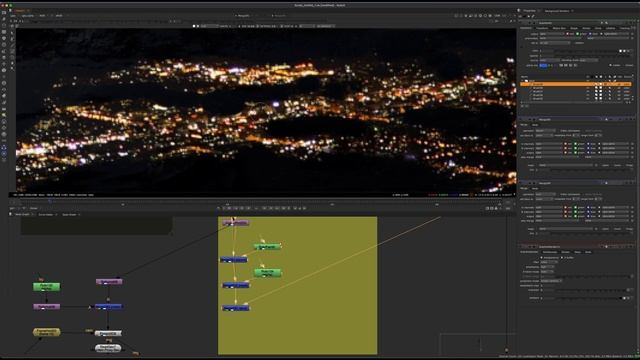Select the white rectangular node below blue Merge

[x=108, y=333]
